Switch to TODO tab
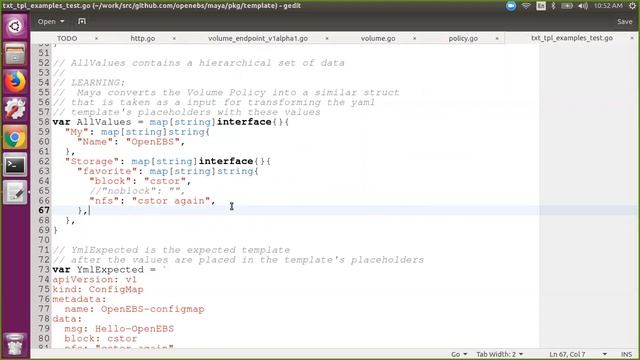The height and width of the screenshot is (360, 640). tap(67, 38)
